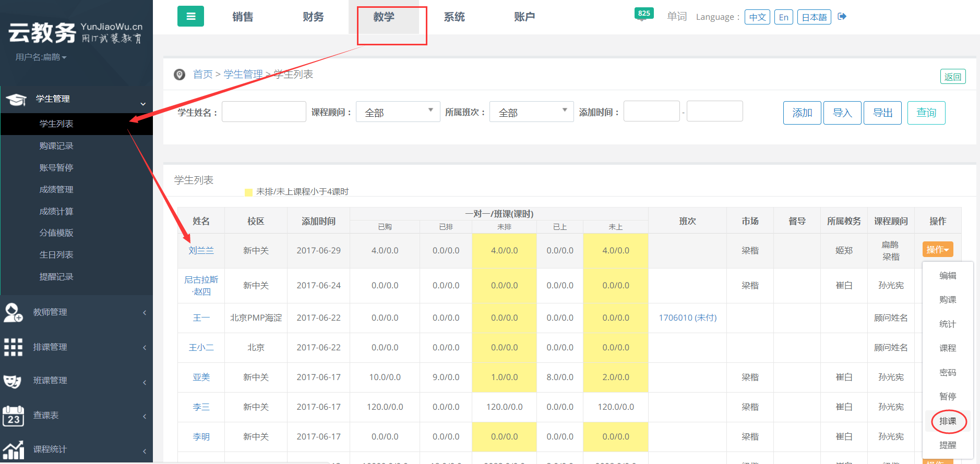Click the 学生姓名 text input field
Image resolution: width=980 pixels, height=464 pixels.
pyautogui.click(x=264, y=112)
